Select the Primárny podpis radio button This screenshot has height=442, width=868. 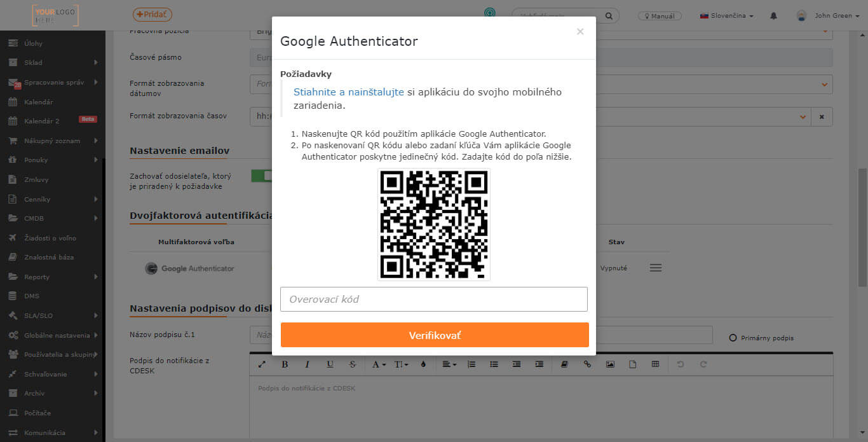(x=733, y=338)
